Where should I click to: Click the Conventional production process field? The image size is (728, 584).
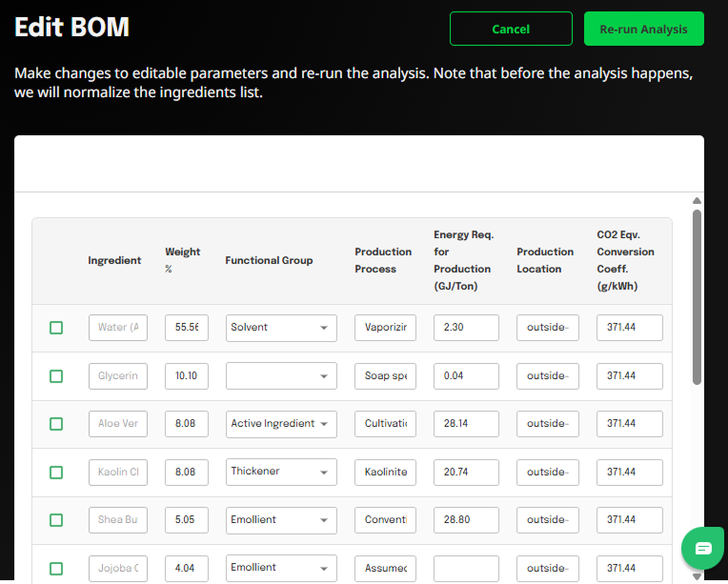[x=385, y=520]
